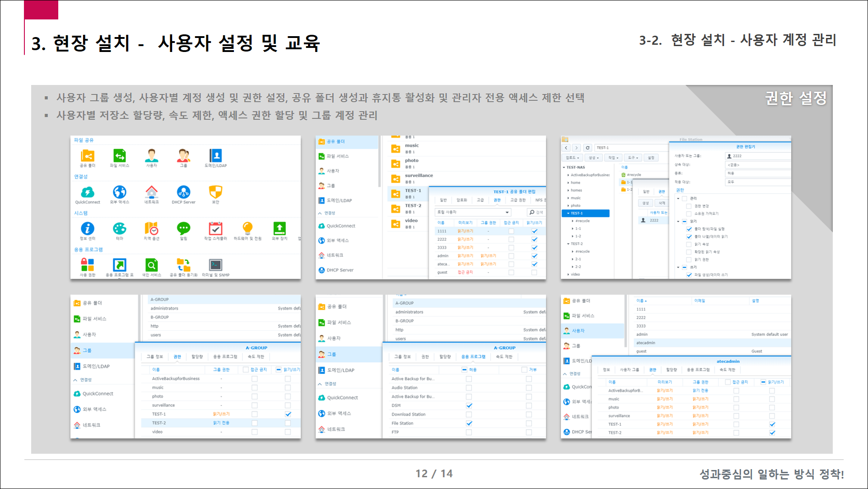Open the 작업 스케줄러 calendar icon
868x489 pixels.
tap(215, 229)
